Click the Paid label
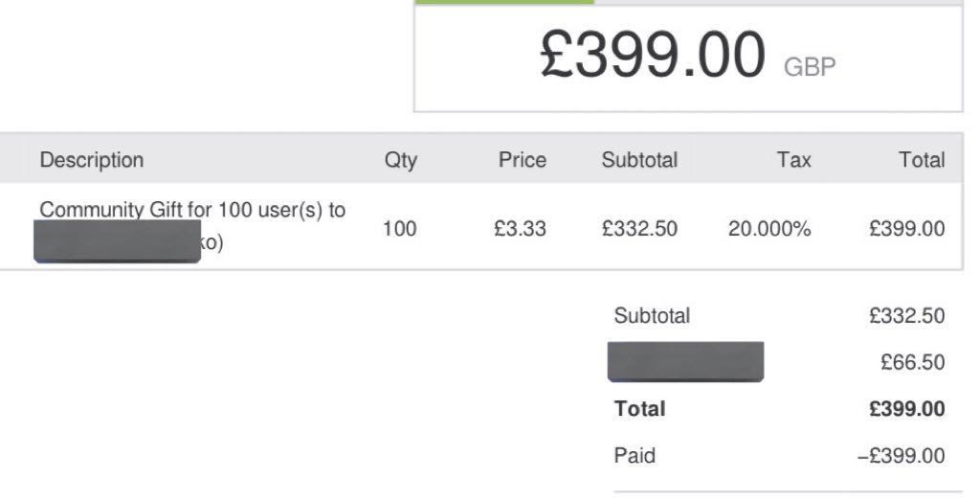Screen dimensions: 980x501 [635, 455]
